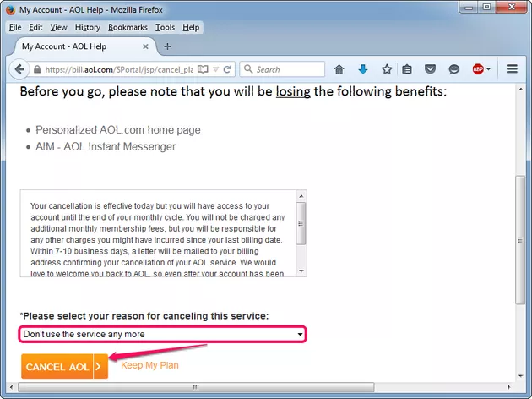Image resolution: width=532 pixels, height=399 pixels.
Task: Close the My Account - AOL Help tab
Action: (145, 46)
